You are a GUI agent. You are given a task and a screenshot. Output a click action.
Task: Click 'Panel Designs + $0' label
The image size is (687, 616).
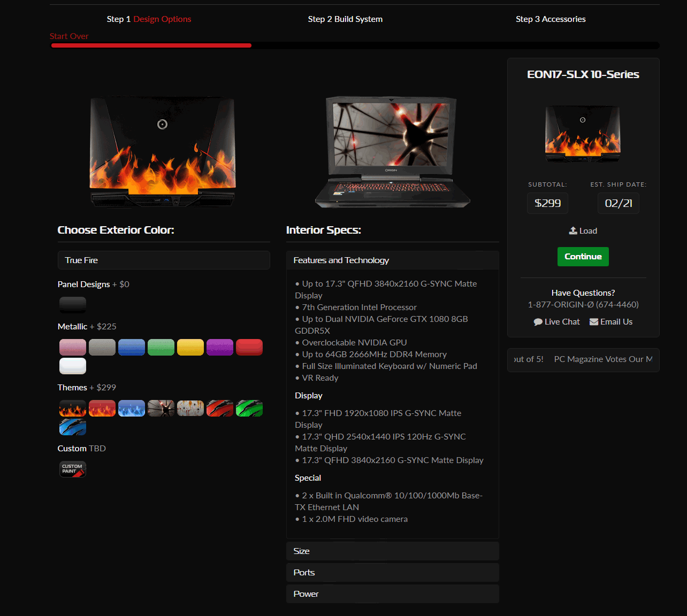point(94,284)
